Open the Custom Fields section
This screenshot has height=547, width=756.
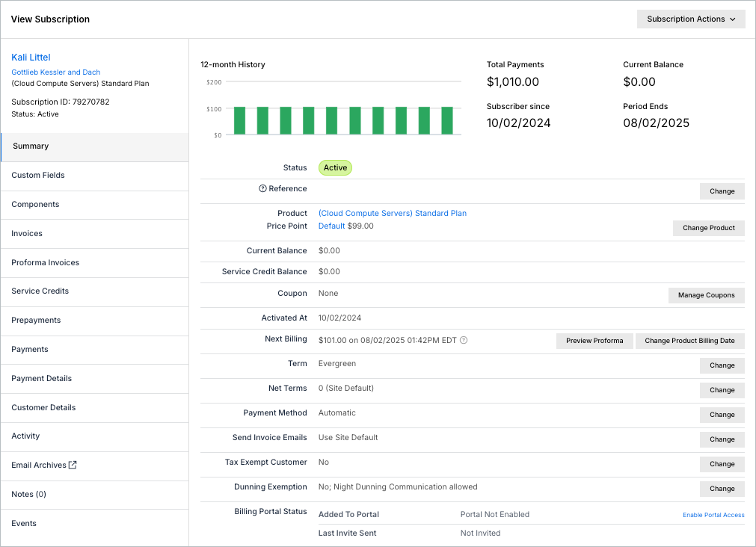[x=95, y=176]
